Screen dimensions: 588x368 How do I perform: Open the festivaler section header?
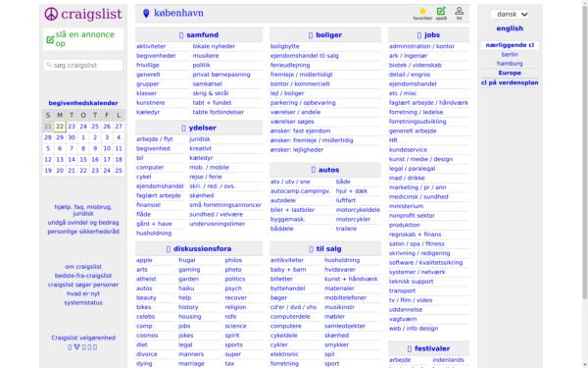tap(428, 348)
